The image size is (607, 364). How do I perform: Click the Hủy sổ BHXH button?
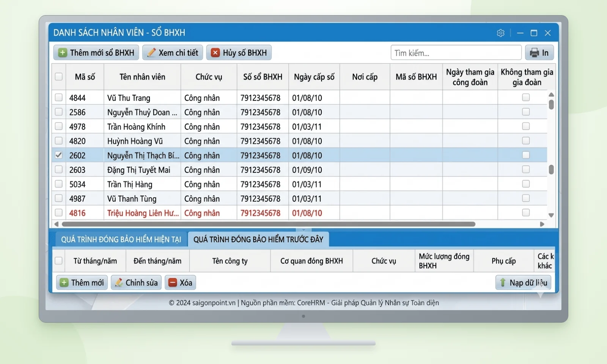239,53
